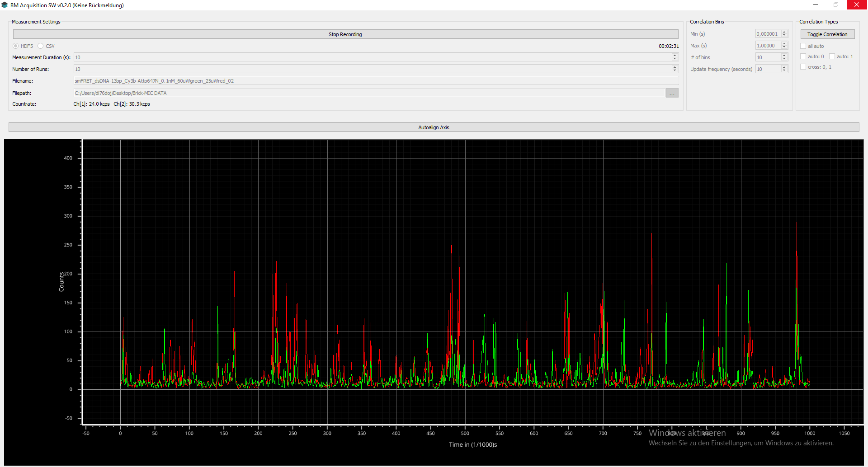Enable the 'all auto' correlation checkbox

pyautogui.click(x=803, y=46)
